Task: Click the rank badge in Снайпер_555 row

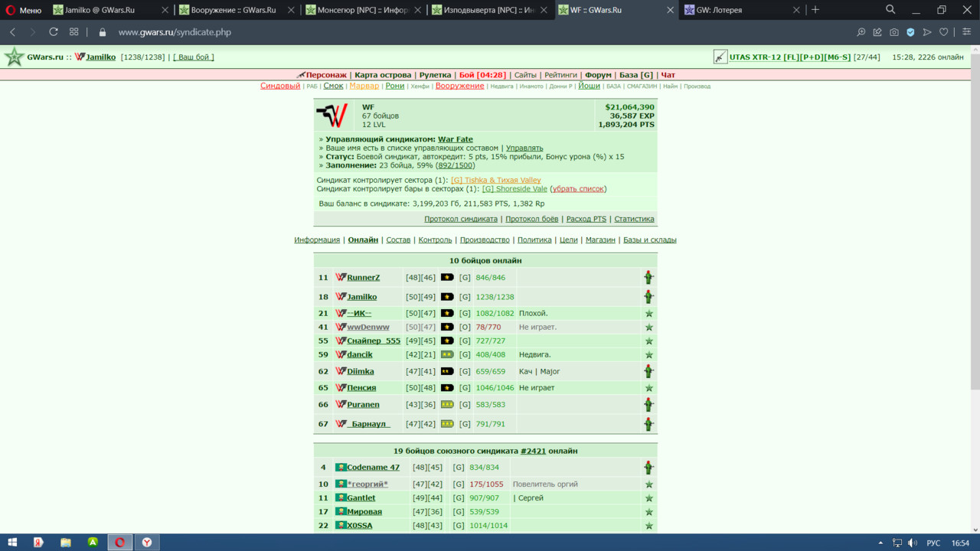Action: [447, 341]
